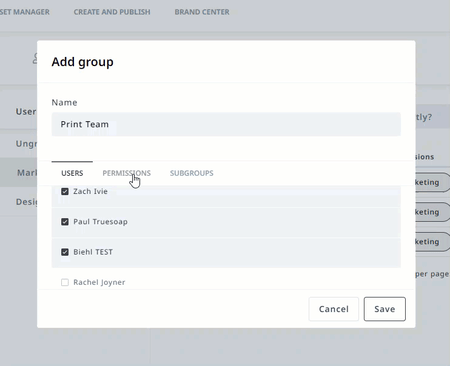The height and width of the screenshot is (366, 450).
Task: Click the Cancel button
Action: (x=334, y=309)
